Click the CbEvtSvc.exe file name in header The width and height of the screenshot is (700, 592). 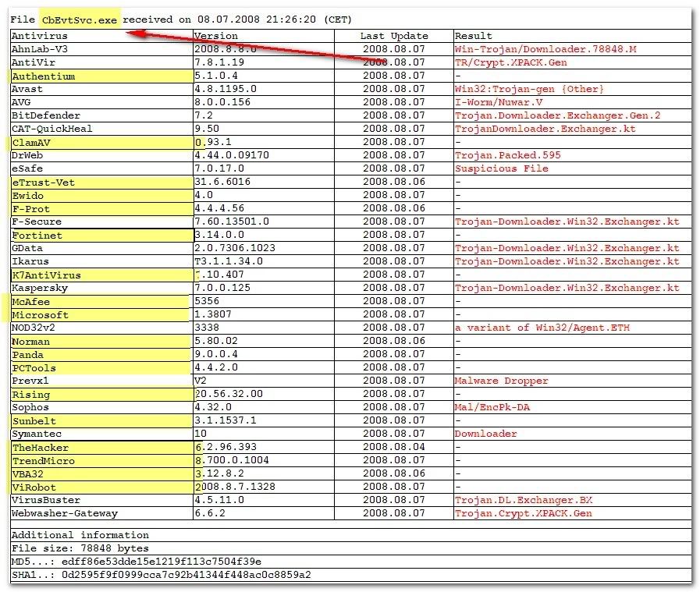click(x=80, y=19)
